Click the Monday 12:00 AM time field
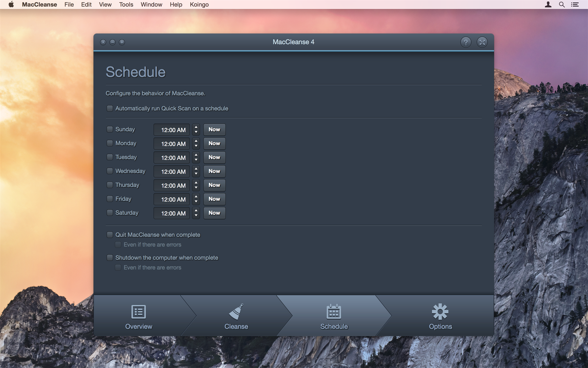 172,144
